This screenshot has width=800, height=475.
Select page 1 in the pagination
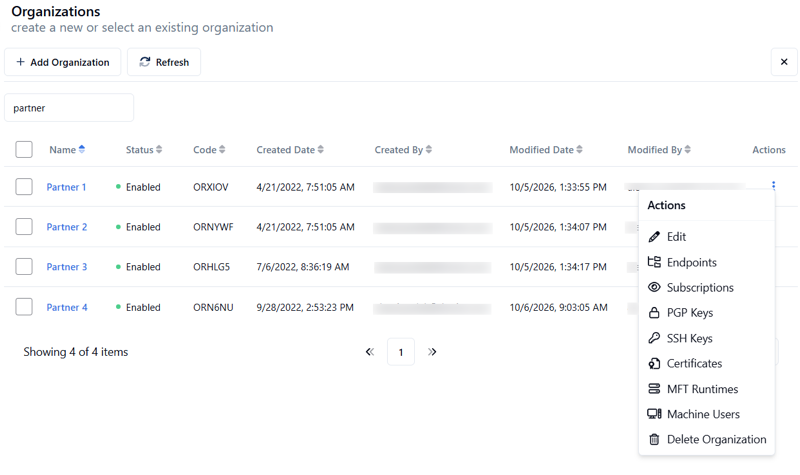401,352
